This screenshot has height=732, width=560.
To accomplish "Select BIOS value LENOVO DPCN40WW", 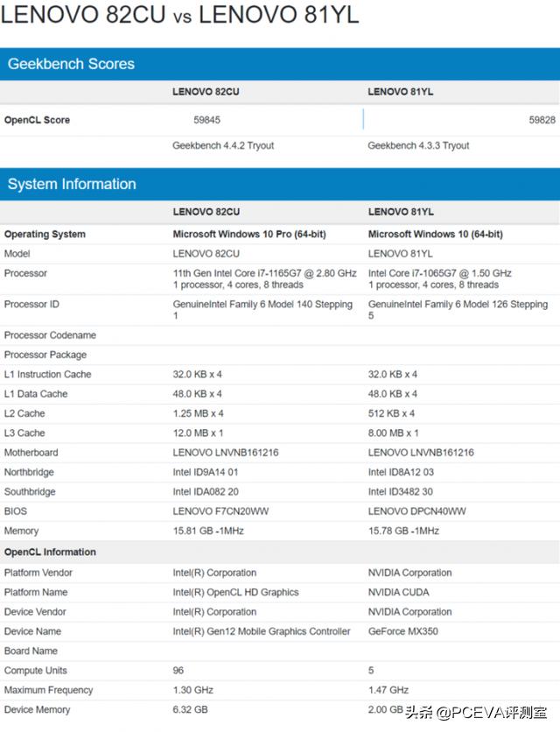I will click(416, 511).
